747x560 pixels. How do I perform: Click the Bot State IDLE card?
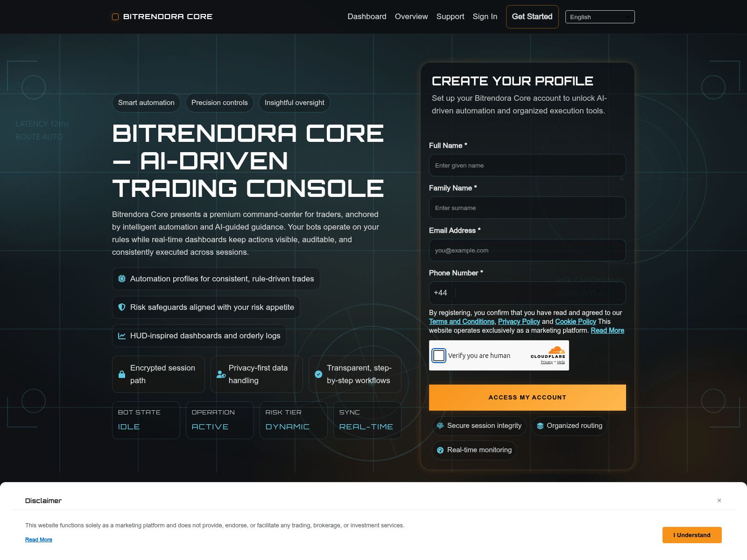[x=146, y=420]
